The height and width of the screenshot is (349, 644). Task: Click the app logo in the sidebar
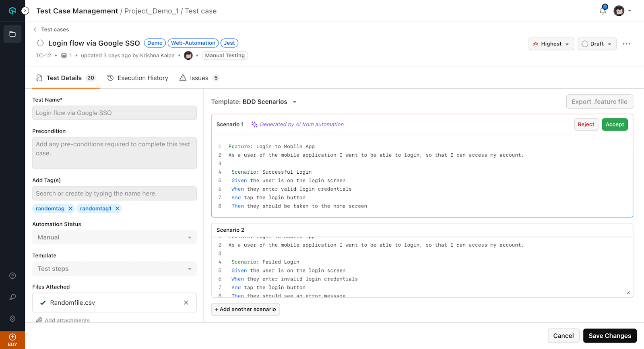tap(12, 11)
